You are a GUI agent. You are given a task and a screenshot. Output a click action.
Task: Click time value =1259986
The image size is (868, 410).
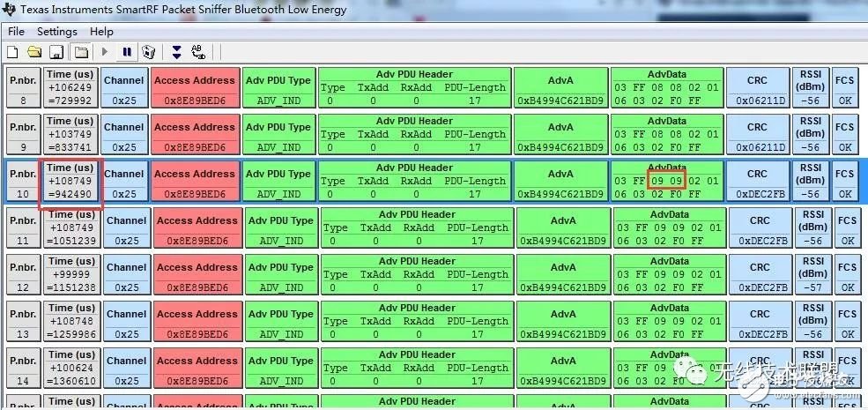pos(72,334)
